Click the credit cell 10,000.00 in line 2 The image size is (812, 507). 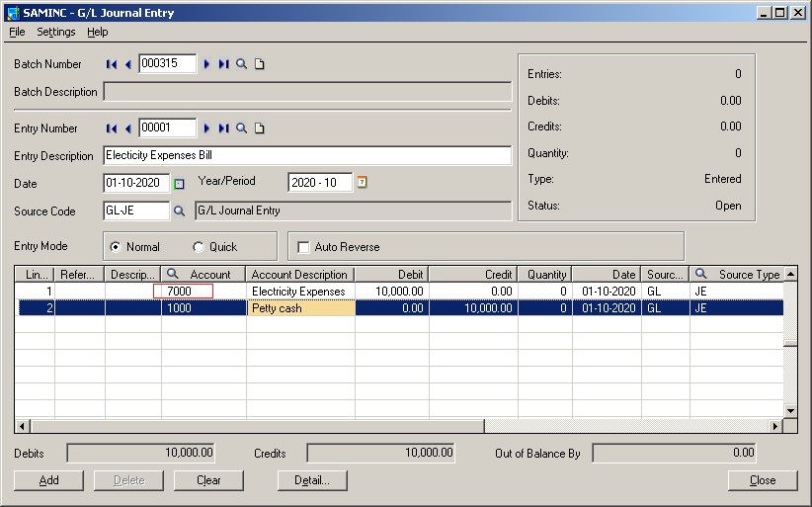pyautogui.click(x=474, y=308)
